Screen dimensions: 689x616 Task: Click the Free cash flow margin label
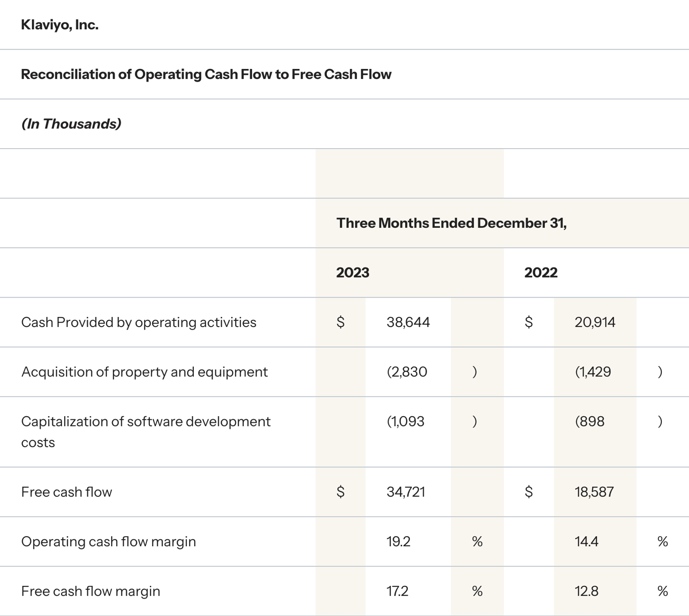pyautogui.click(x=90, y=591)
